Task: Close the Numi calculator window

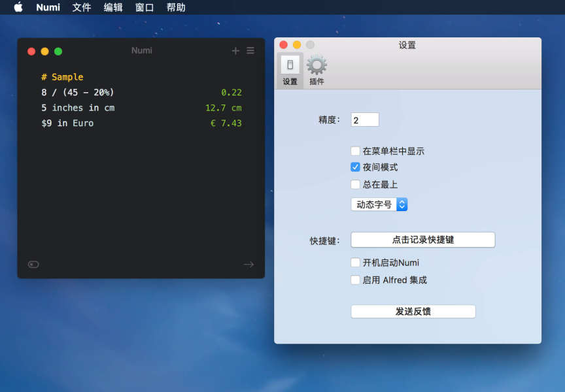Action: pyautogui.click(x=31, y=52)
